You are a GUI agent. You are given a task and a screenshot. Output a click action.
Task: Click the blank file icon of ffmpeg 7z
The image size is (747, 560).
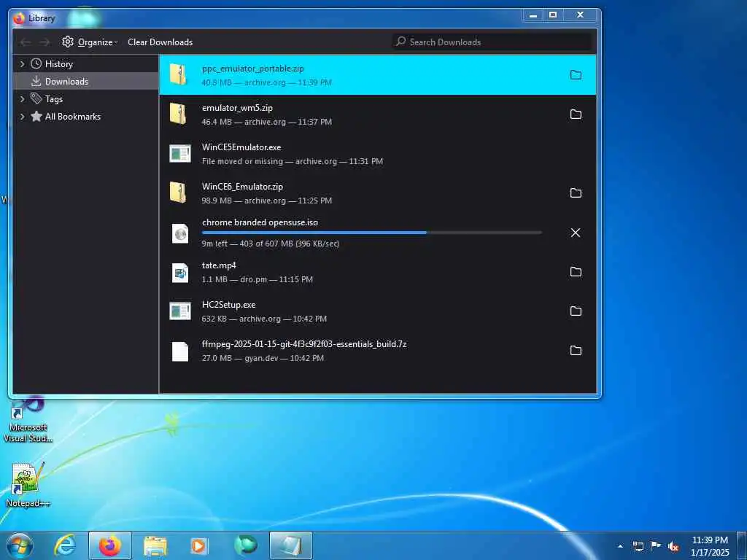pos(180,351)
